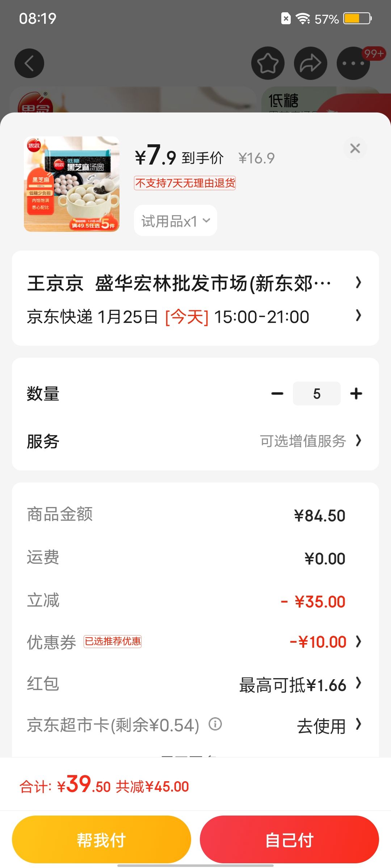This screenshot has width=391, height=868.
Task: Close the order sheet with X
Action: (355, 148)
